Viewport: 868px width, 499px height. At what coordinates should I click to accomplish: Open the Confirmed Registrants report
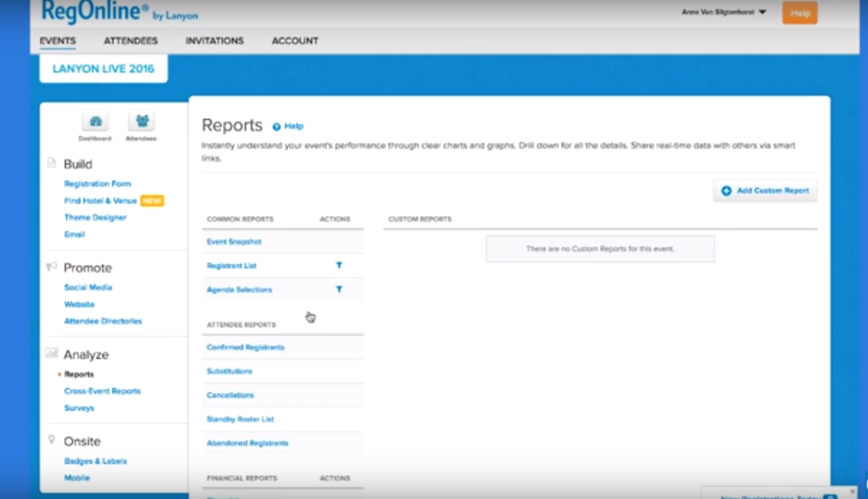245,347
